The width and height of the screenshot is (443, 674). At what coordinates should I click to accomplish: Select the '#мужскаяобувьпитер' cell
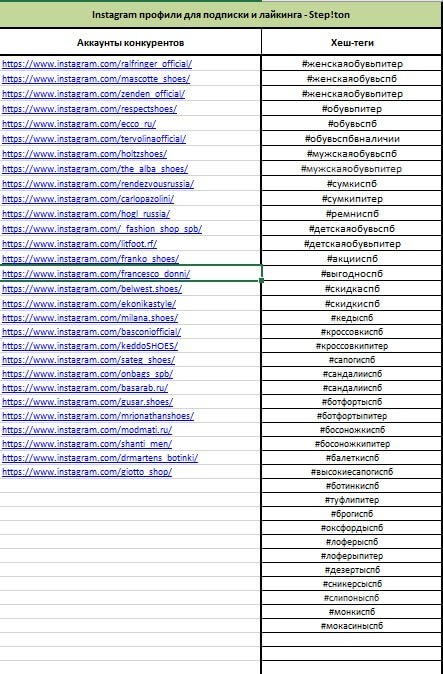coord(352,169)
